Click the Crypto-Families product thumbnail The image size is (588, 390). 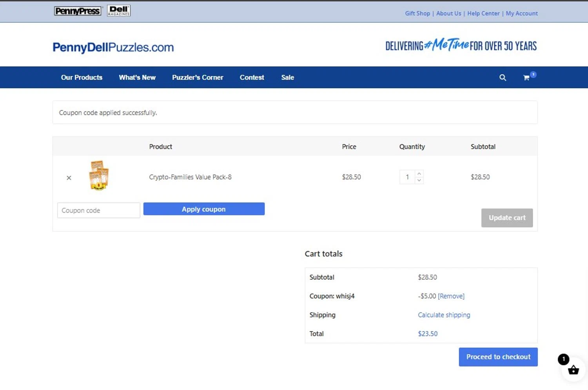99,175
